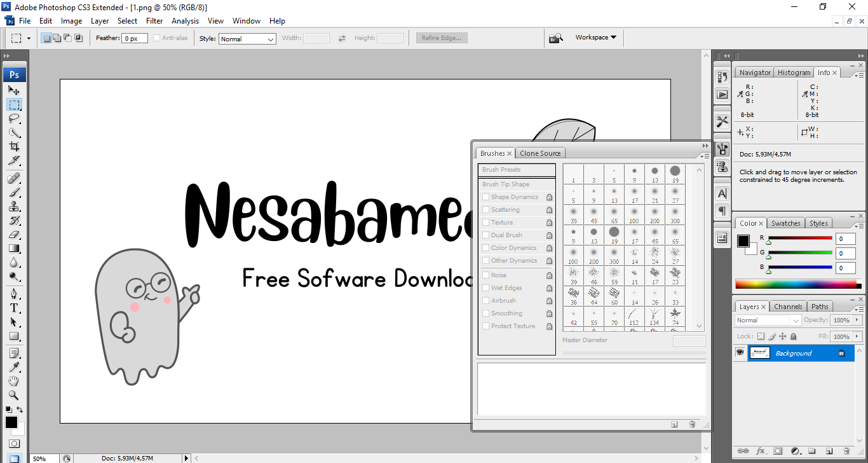Select the Crop tool
The image size is (868, 463).
14,147
